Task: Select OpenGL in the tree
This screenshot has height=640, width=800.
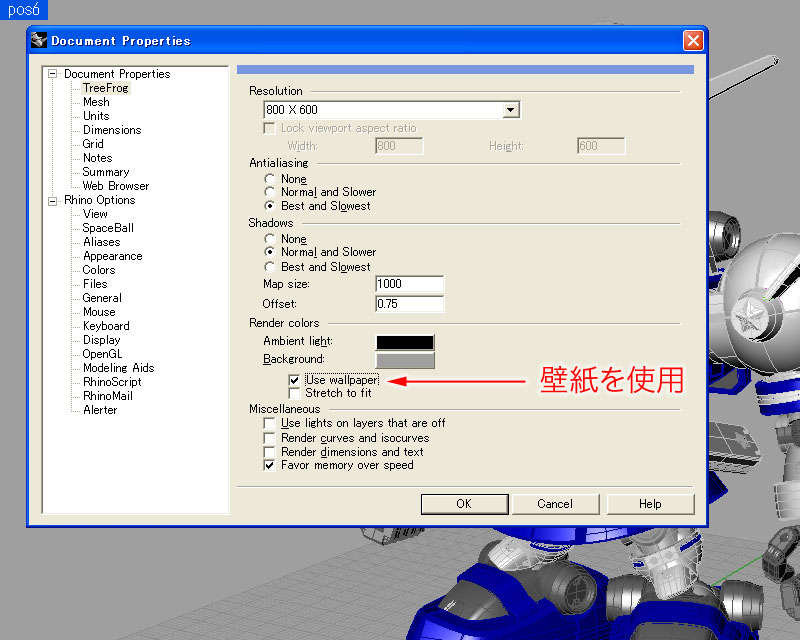Action: coord(102,354)
